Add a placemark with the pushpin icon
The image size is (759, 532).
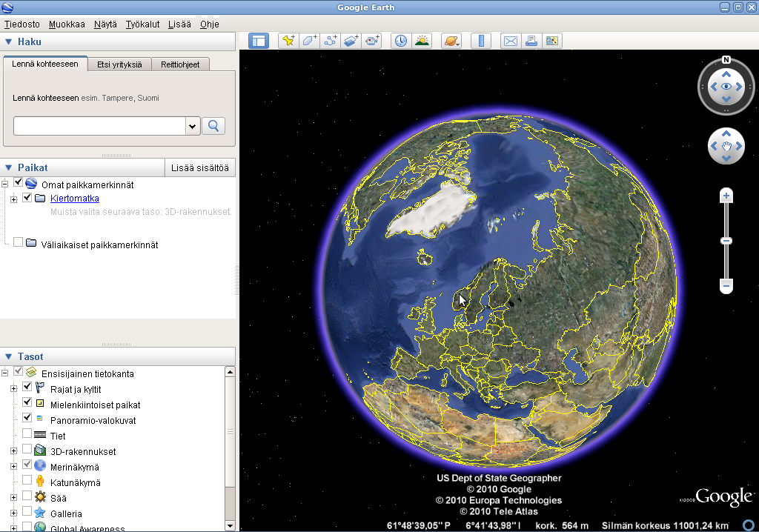click(x=288, y=41)
